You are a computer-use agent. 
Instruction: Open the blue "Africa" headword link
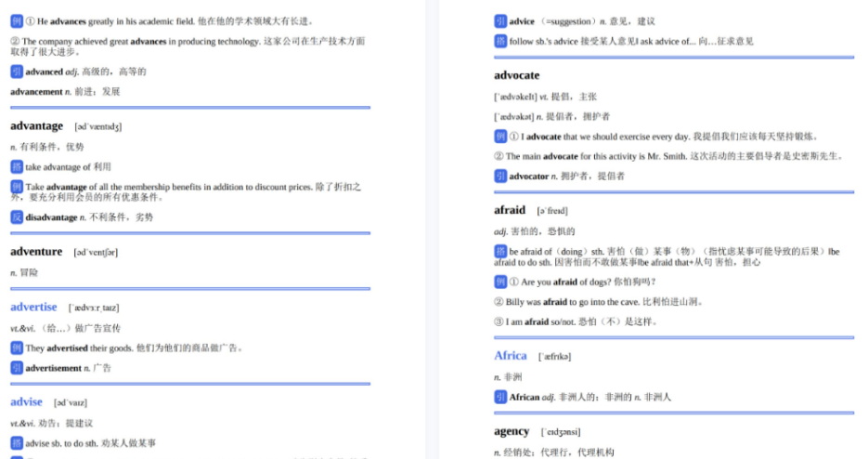pos(511,356)
